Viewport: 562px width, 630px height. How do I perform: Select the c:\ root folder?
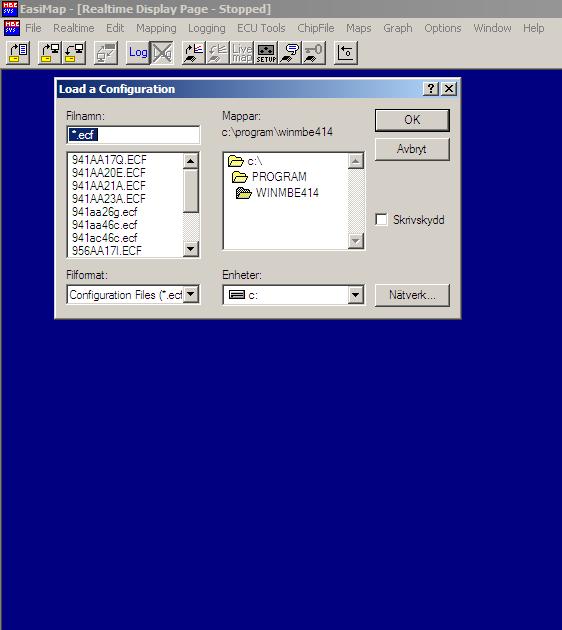(x=245, y=161)
